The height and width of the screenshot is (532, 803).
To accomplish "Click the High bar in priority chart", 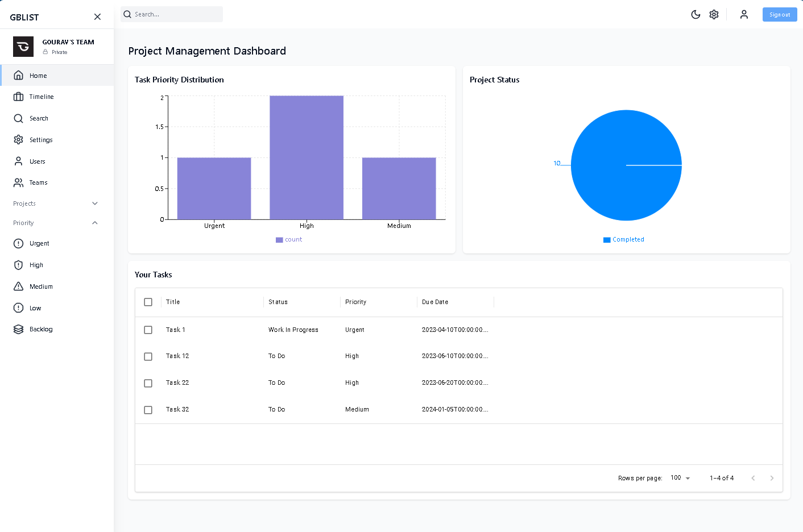I will [307, 157].
